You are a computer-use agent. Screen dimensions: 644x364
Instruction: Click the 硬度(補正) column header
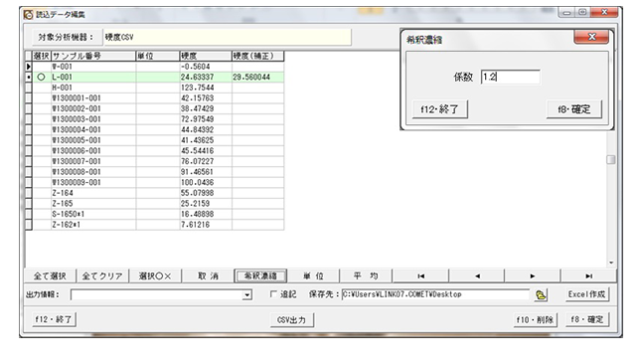pyautogui.click(x=257, y=56)
